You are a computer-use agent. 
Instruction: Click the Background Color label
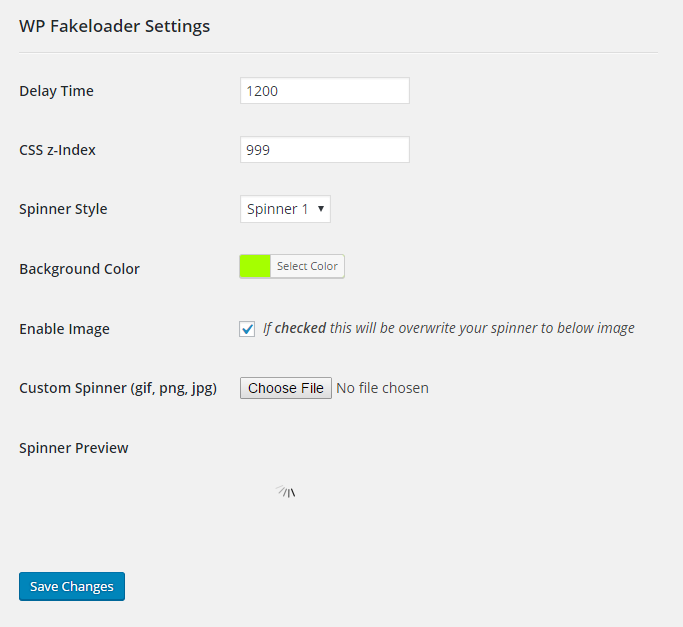(79, 269)
